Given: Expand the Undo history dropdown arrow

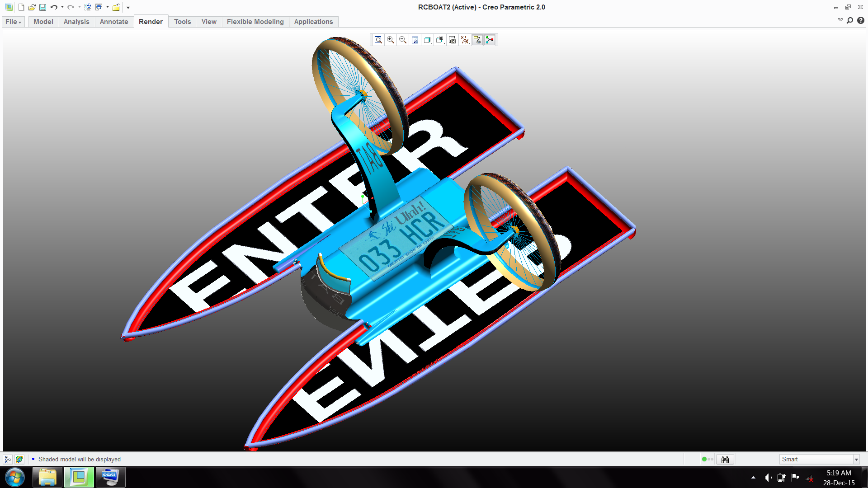Looking at the screenshot, I should [x=62, y=7].
